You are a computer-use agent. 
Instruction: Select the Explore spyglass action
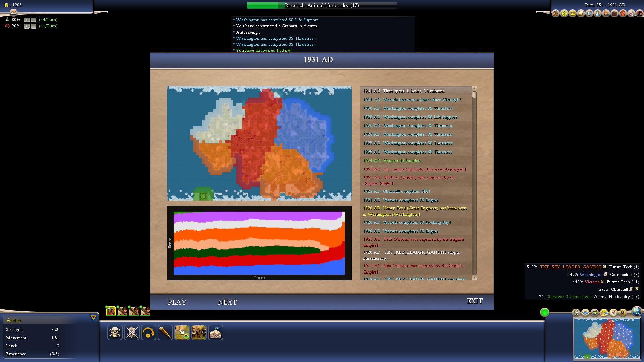click(x=165, y=333)
